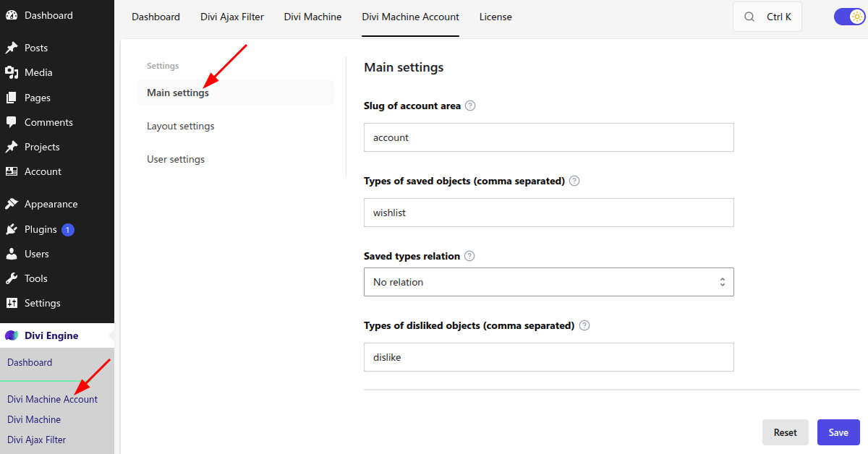Click the Posts pushpin icon
Viewport: 868px width, 454px height.
tap(12, 48)
